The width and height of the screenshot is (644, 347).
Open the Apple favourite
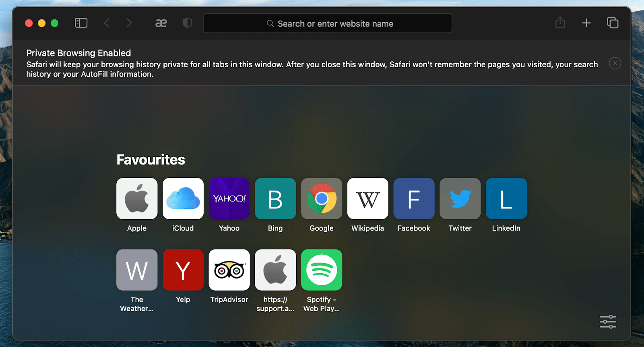tap(137, 199)
